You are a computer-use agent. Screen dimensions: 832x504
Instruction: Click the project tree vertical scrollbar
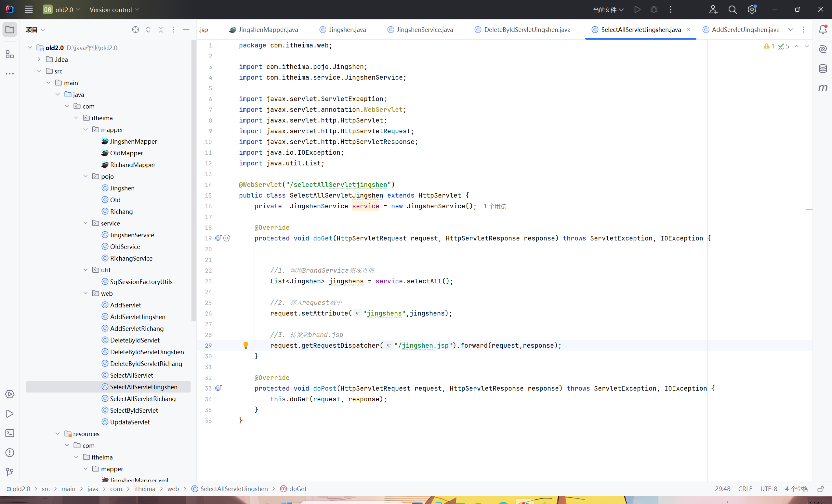coord(193,181)
